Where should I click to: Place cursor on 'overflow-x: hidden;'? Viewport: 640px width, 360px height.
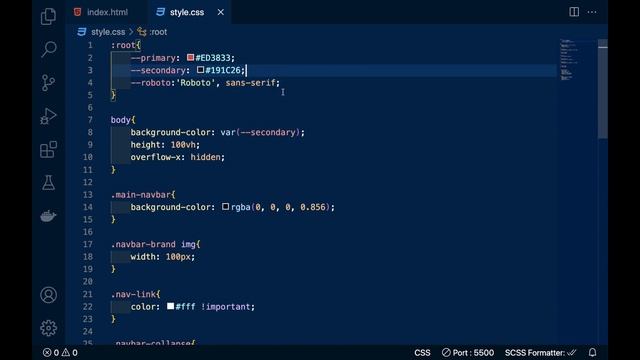(x=178, y=157)
